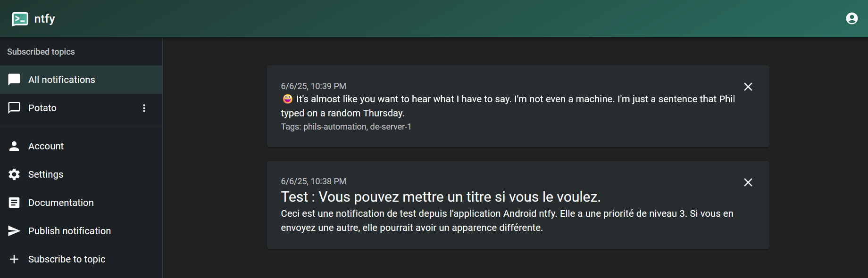Click the Potato topic chat icon

click(14, 108)
